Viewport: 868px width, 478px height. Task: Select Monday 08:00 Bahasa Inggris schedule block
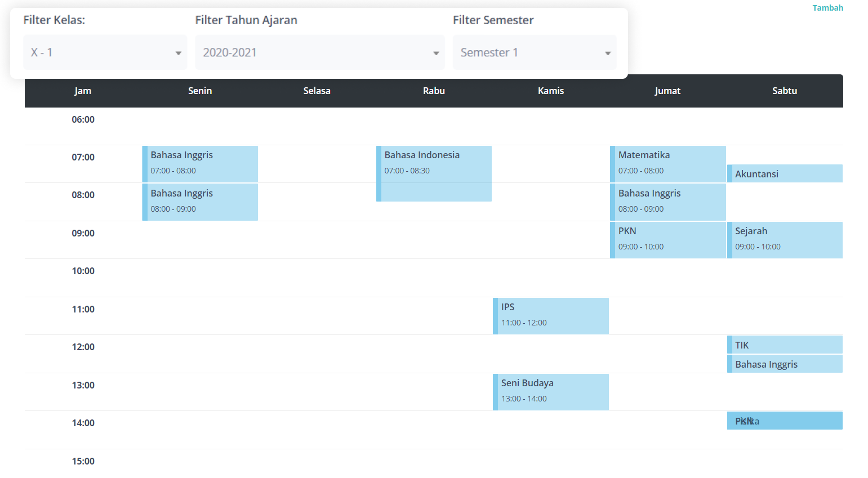point(200,202)
